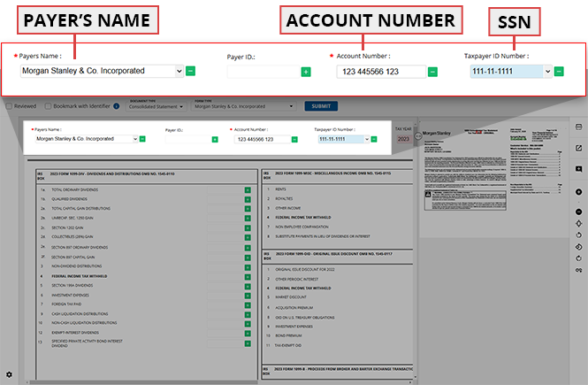The image size is (588, 385).
Task: Click green minus beside enlarged Account Number field
Action: pos(432,72)
